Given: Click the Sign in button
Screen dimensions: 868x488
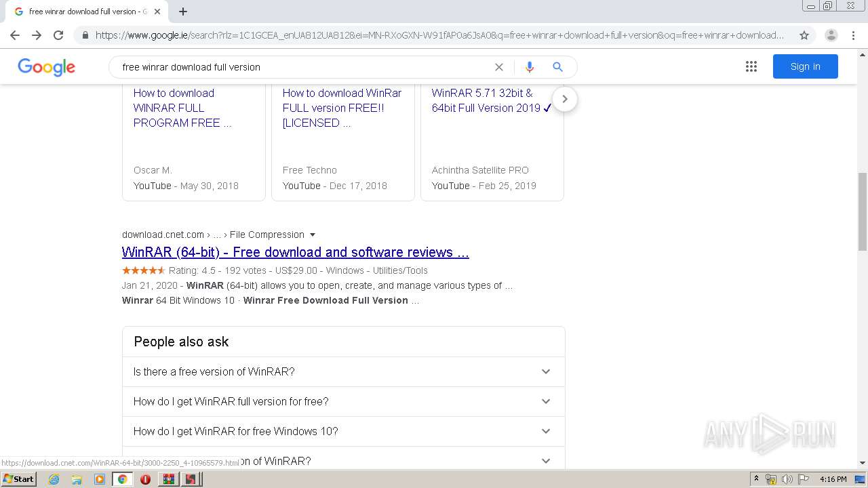Looking at the screenshot, I should tap(806, 66).
